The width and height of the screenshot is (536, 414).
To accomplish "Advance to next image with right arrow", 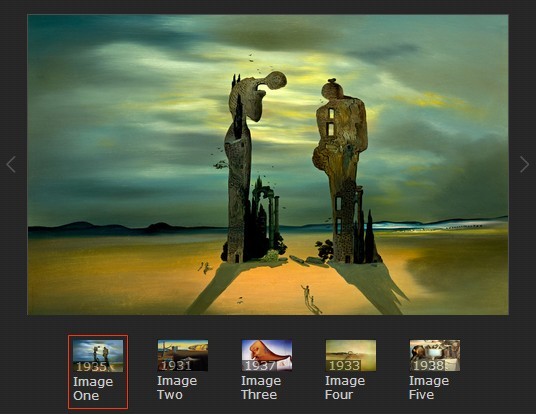I will tap(524, 164).
